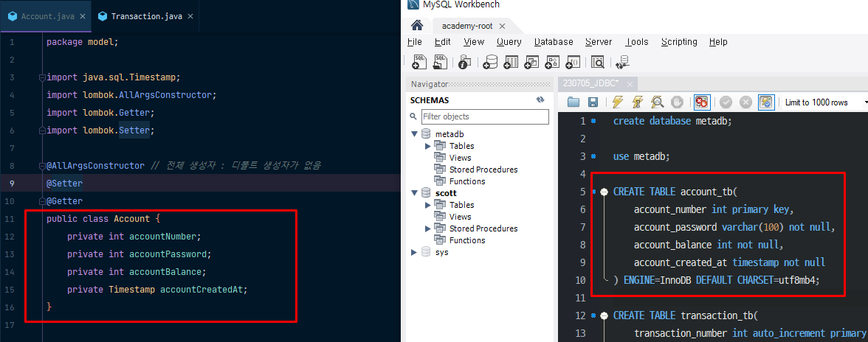The height and width of the screenshot is (342, 868).
Task: Close the Transaction.java tab
Action: coord(190,16)
